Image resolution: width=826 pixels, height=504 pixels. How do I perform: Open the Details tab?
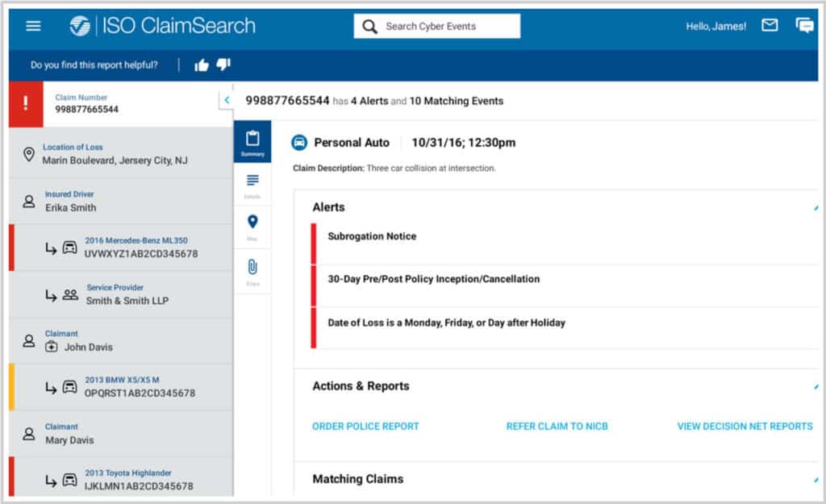[x=252, y=185]
